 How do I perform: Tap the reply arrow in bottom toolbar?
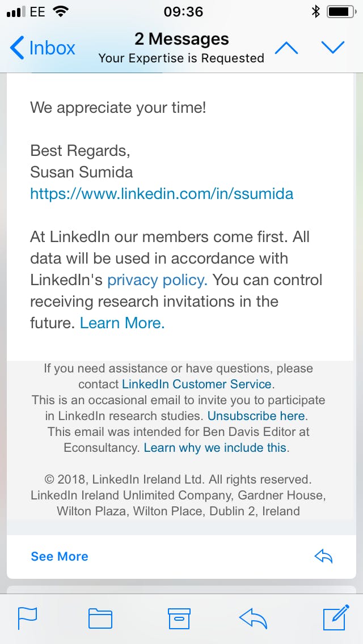pyautogui.click(x=253, y=618)
